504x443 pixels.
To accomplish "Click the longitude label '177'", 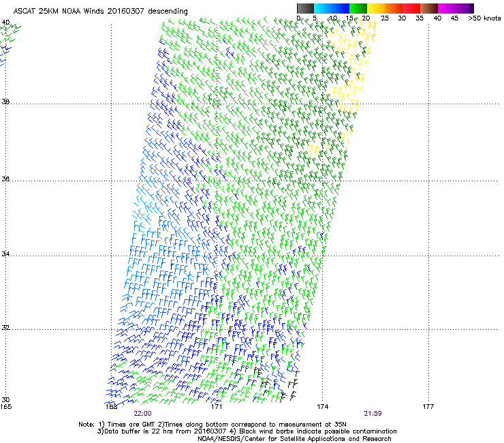I will [x=428, y=407].
